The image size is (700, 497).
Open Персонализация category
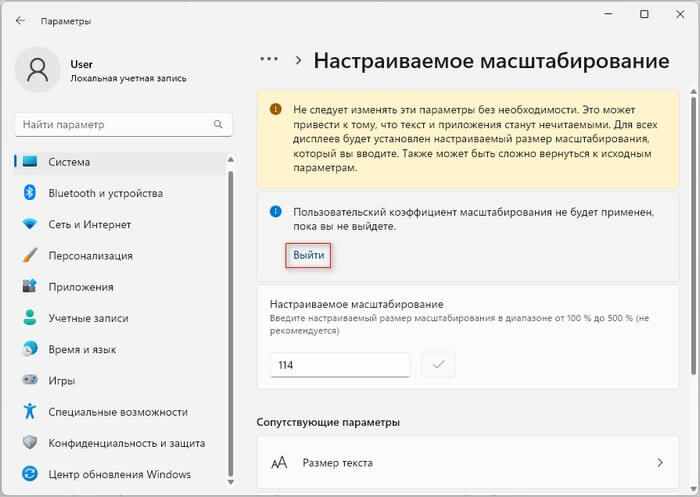point(120,256)
